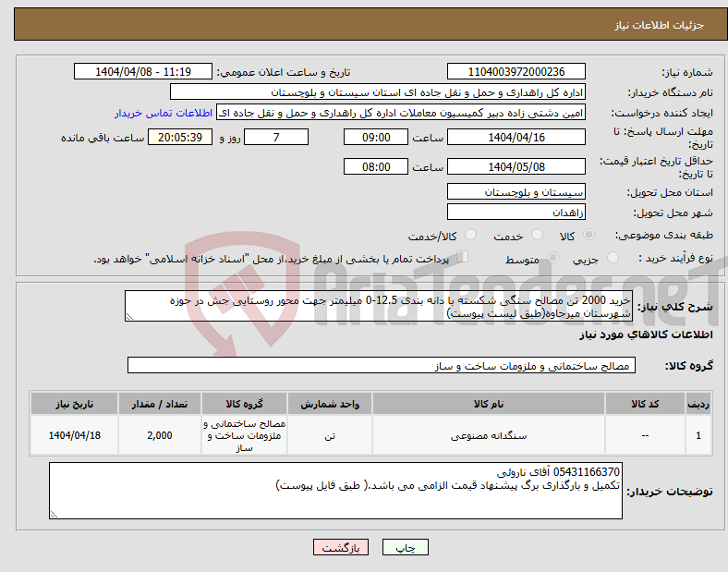This screenshot has width=728, height=572.
Task: Click the جزئیات اطلاعات نیاز page header
Action: click(x=659, y=25)
